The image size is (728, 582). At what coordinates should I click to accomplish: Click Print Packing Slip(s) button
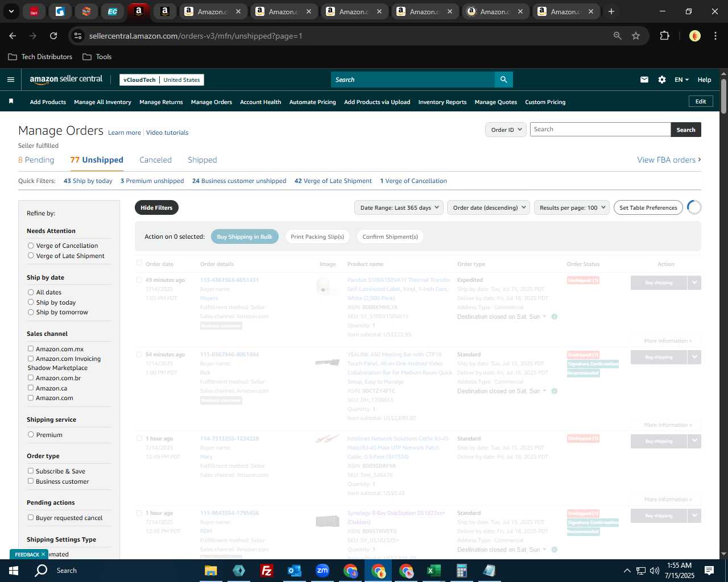tap(317, 237)
